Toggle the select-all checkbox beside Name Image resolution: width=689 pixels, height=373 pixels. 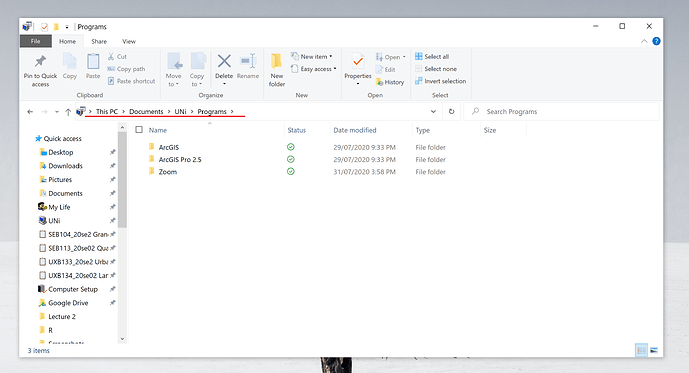(x=139, y=130)
